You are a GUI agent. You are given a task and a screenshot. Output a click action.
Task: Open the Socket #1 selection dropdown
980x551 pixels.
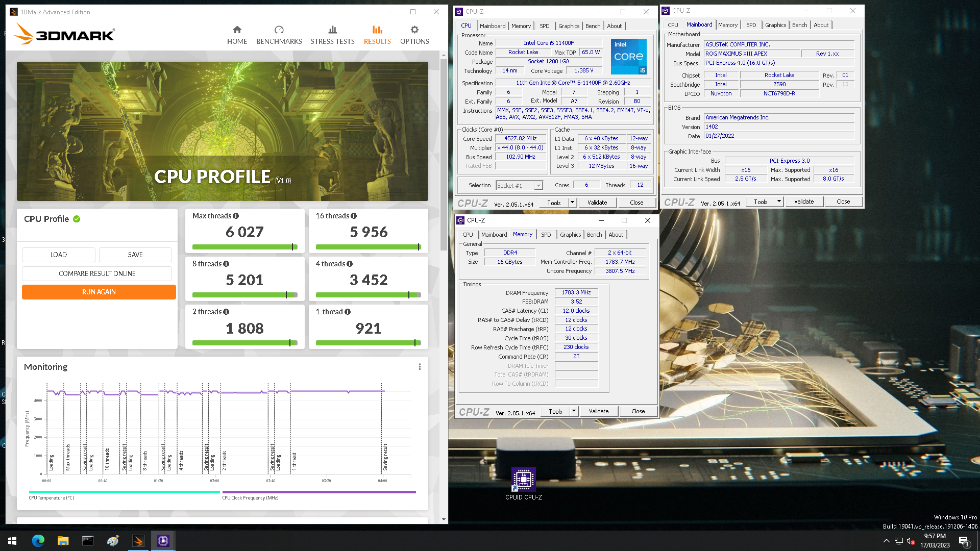(519, 186)
